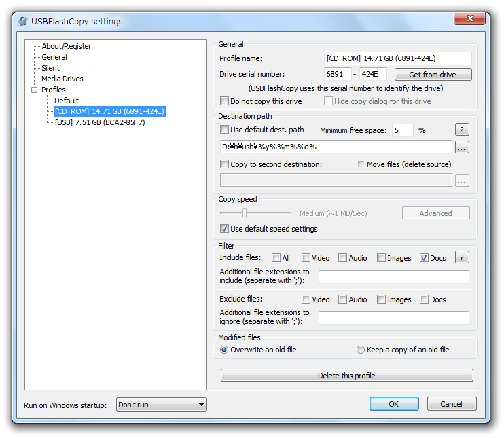The height and width of the screenshot is (438, 504).
Task: Click additional extensions to include field
Action: [394, 277]
